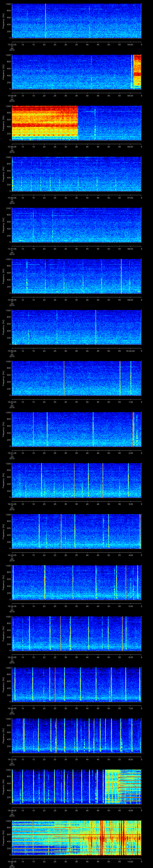The width and height of the screenshot is (153, 868).
Task: Choose the spectrogram panel starting at 16:00:05
Action: point(76,378)
